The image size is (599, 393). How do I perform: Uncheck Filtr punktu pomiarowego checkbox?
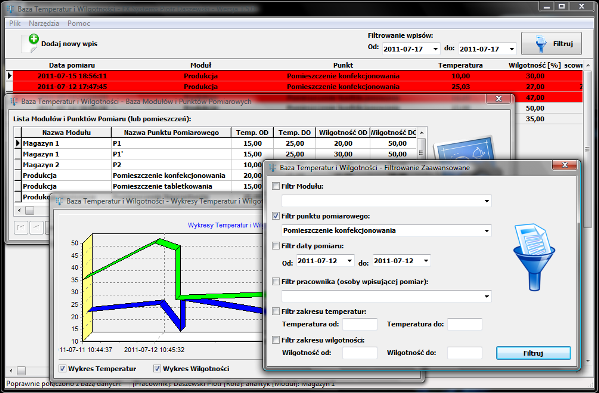275,216
